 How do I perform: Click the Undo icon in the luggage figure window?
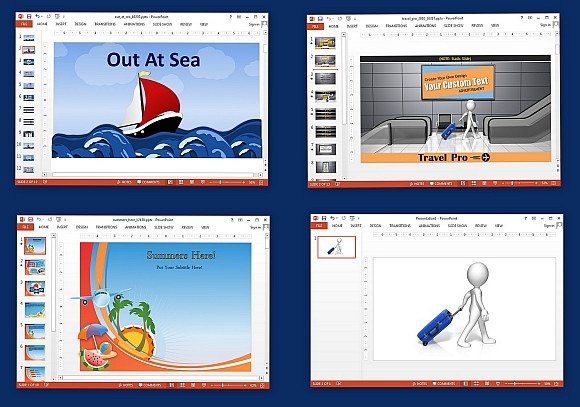(x=333, y=218)
